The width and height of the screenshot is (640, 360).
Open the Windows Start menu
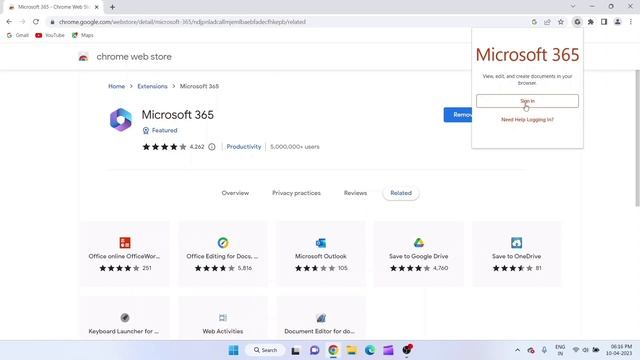tap(233, 350)
